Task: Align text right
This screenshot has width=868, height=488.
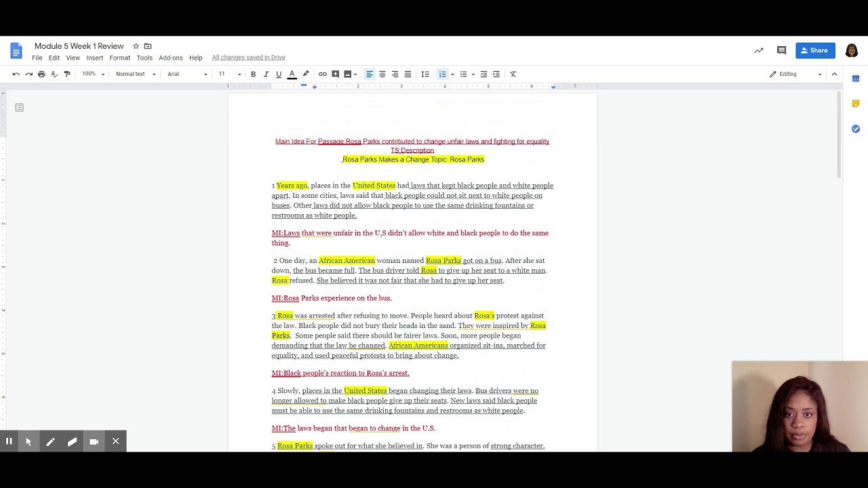Action: [x=395, y=74]
